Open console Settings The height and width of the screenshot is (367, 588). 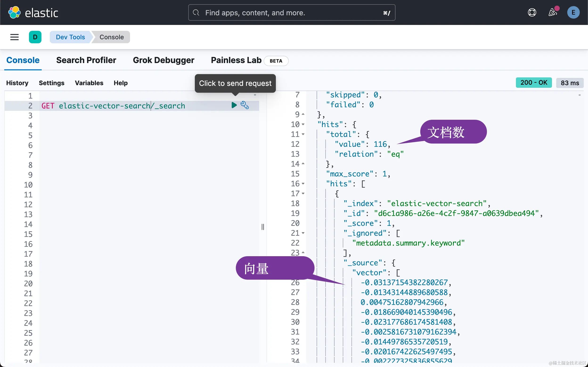(x=52, y=83)
